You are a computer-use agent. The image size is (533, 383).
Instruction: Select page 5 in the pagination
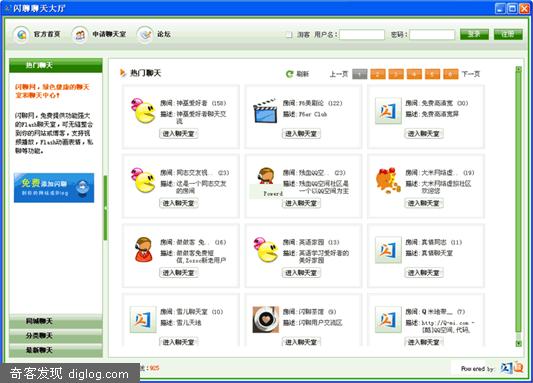pos(432,74)
